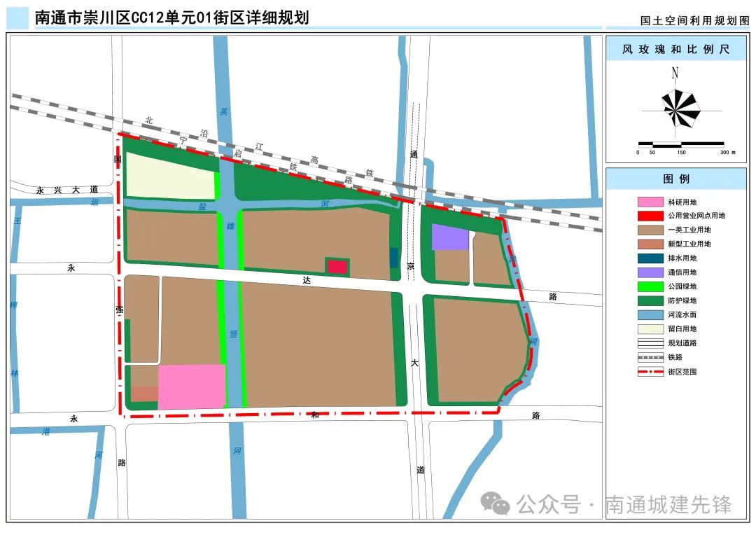Click the 铁路 railway line legend symbol
756x535 pixels.
point(650,357)
